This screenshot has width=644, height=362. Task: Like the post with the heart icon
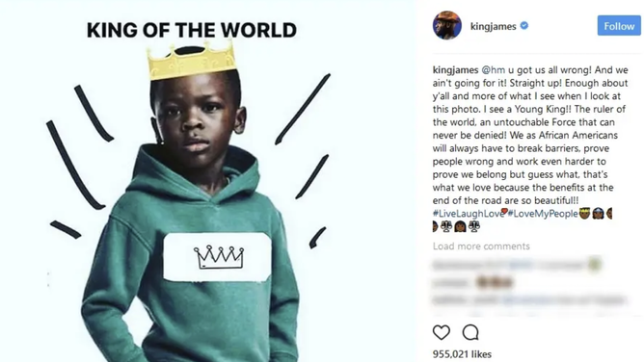pyautogui.click(x=442, y=332)
